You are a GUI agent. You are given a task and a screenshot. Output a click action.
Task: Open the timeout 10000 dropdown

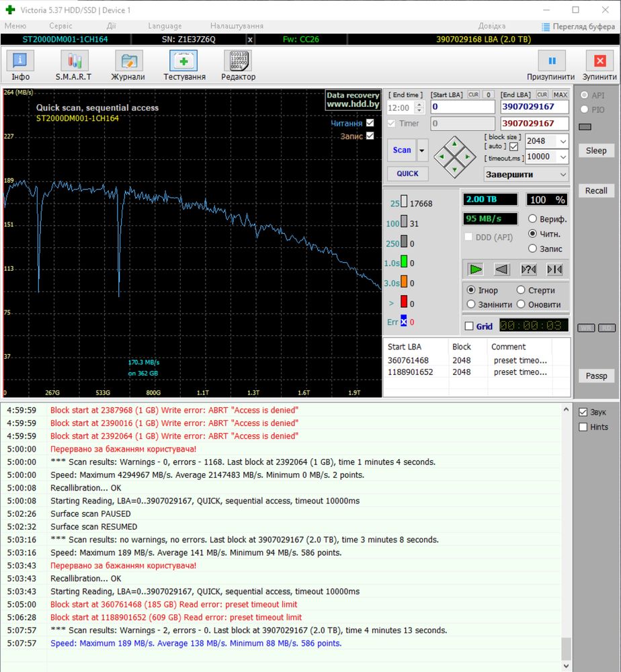[563, 157]
